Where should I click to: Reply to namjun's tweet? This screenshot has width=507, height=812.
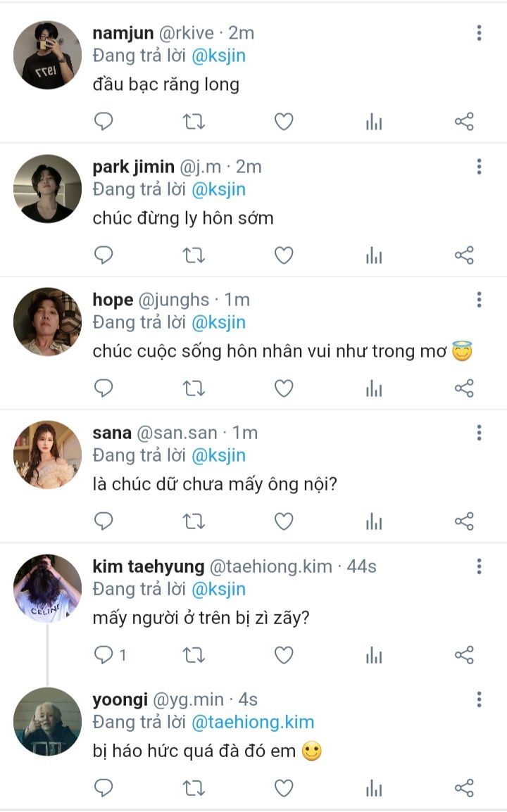(104, 122)
